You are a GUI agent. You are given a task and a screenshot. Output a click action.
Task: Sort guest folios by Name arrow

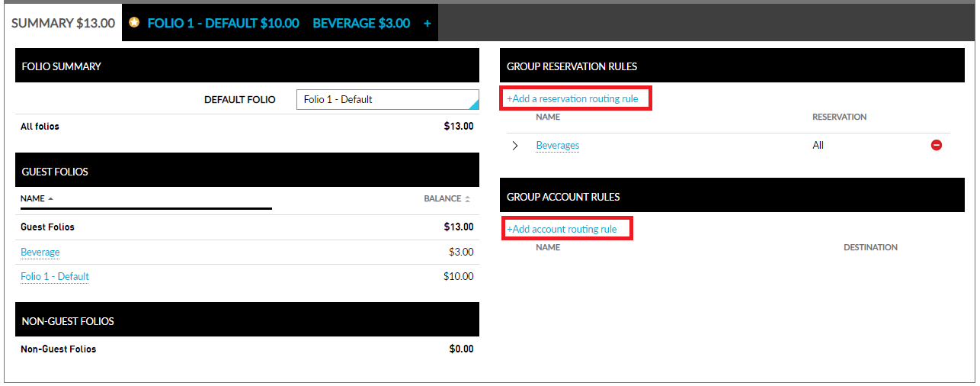[50, 198]
